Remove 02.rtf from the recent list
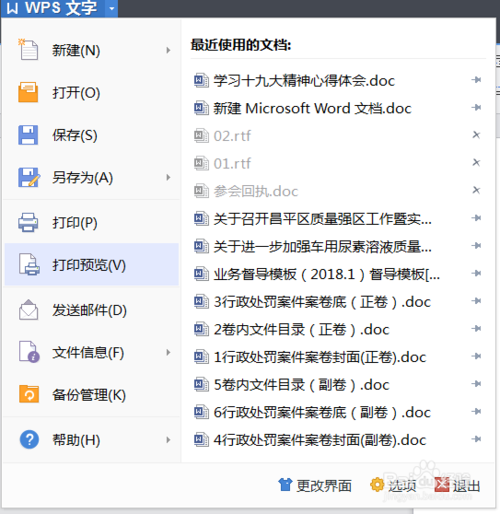The image size is (500, 514). 476,135
